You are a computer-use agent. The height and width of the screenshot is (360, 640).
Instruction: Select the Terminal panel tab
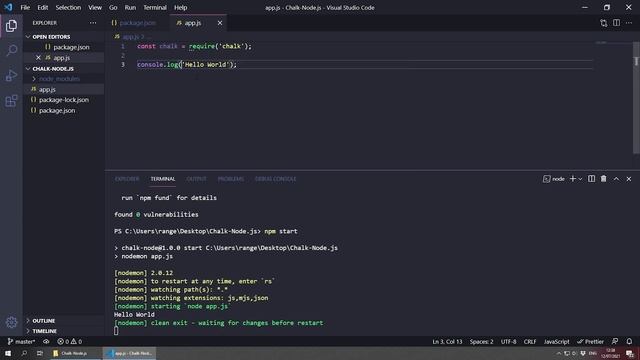pos(162,179)
